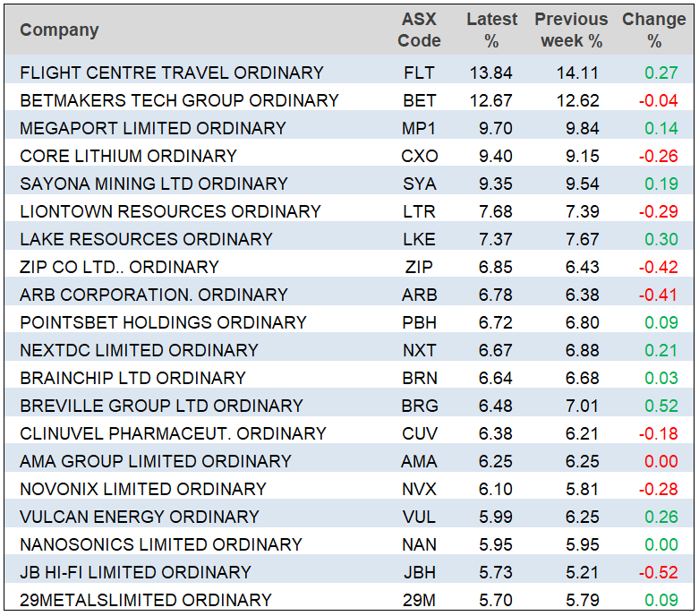Click Vulcan Energy Ordinary company name
Screen dimensions: 699x616
(140, 517)
